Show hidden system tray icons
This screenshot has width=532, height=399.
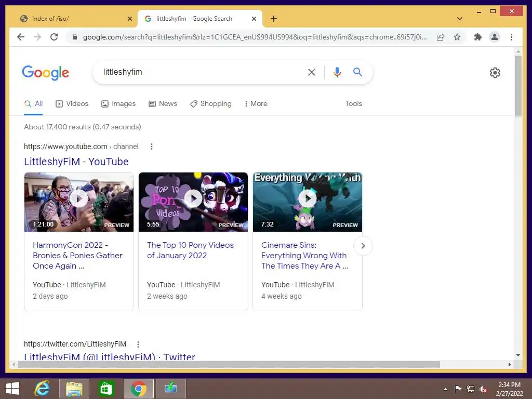click(445, 389)
